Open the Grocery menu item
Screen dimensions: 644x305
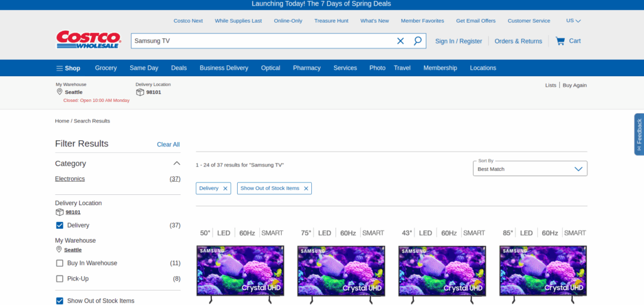click(x=106, y=68)
